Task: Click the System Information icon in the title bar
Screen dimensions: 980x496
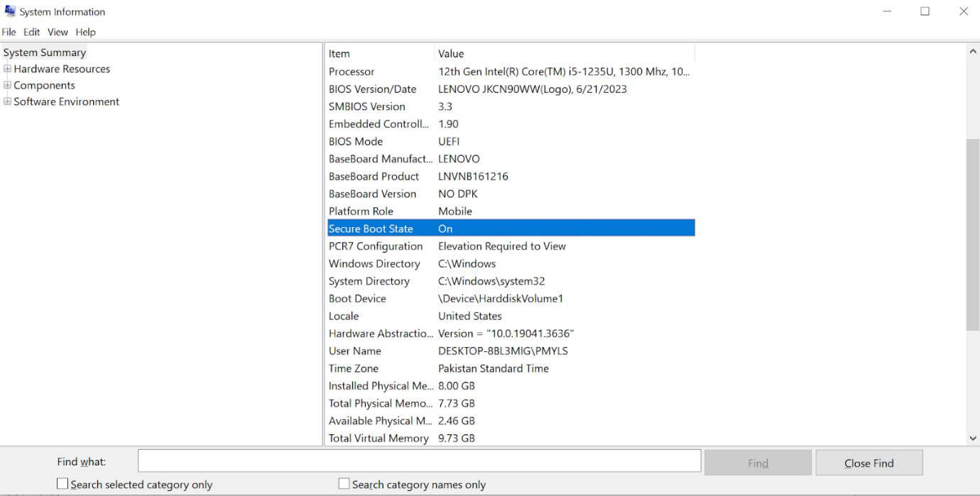Action: click(x=10, y=11)
